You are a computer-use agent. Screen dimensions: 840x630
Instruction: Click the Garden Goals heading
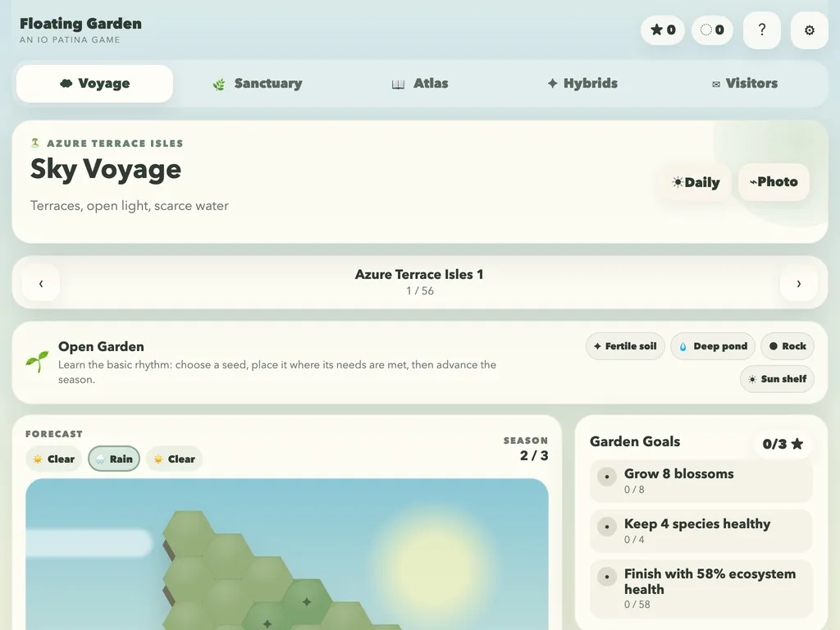tap(635, 441)
